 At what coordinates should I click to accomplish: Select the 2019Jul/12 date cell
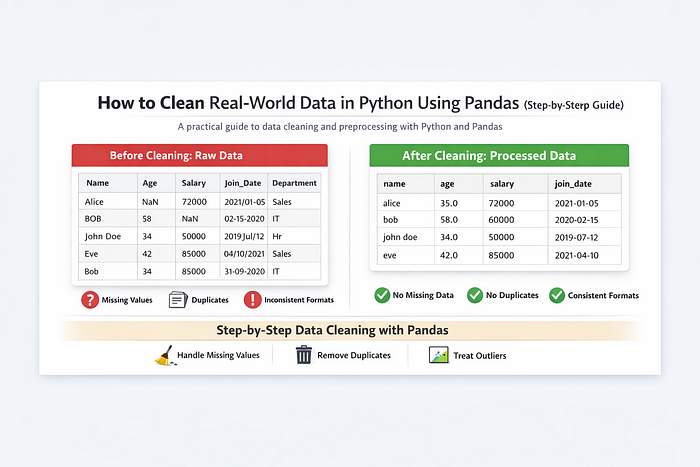244,236
